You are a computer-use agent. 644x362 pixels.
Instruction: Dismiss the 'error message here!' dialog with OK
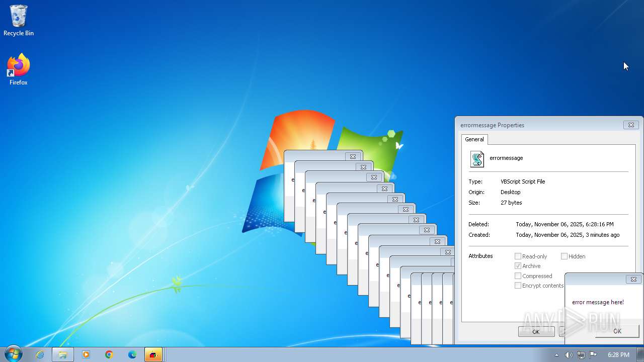click(x=617, y=331)
